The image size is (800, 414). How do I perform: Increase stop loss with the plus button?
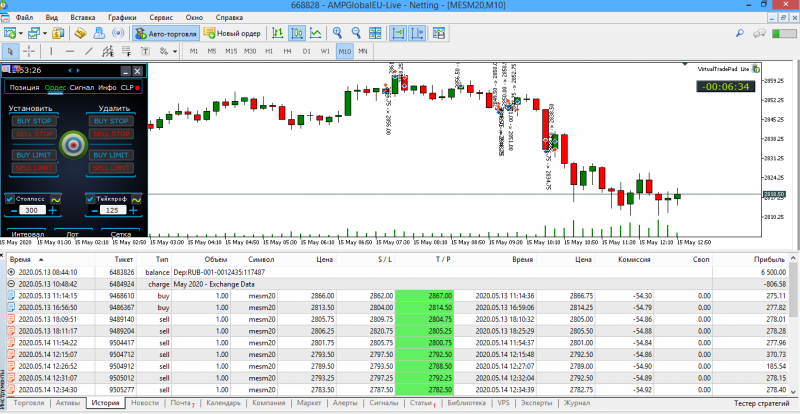coord(53,210)
